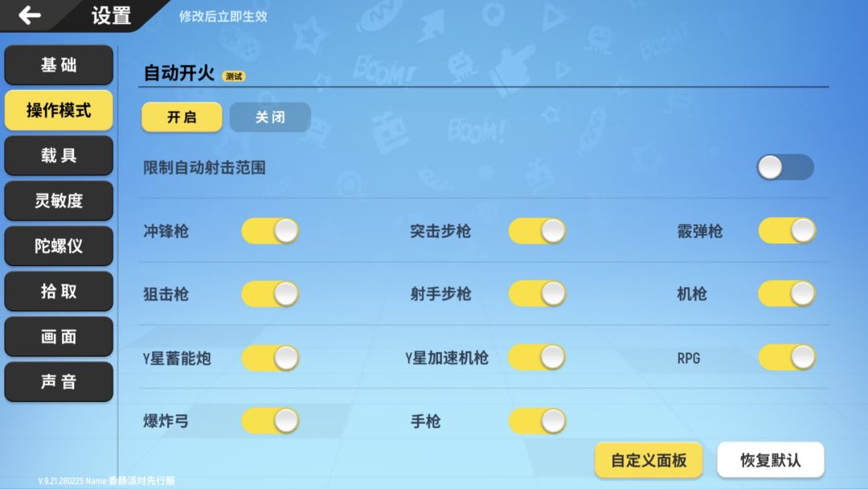Open the 画面 settings tab
Screen dimensions: 868x489
point(59,337)
